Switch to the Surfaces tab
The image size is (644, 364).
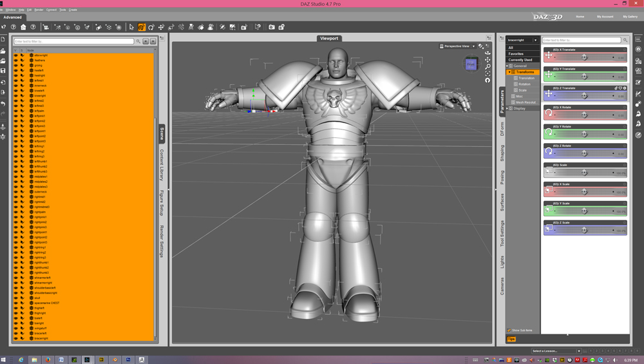click(x=502, y=202)
